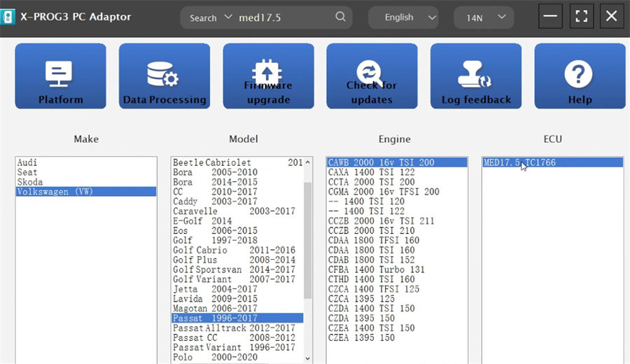Select CC 2010-2017 model
This screenshot has height=364, width=630.
pos(237,192)
